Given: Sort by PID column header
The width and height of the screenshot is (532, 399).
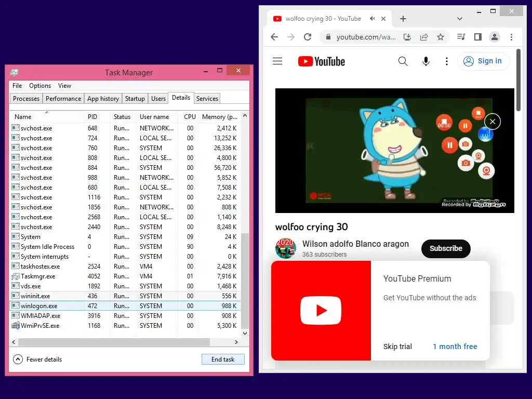Looking at the screenshot, I should coord(92,117).
